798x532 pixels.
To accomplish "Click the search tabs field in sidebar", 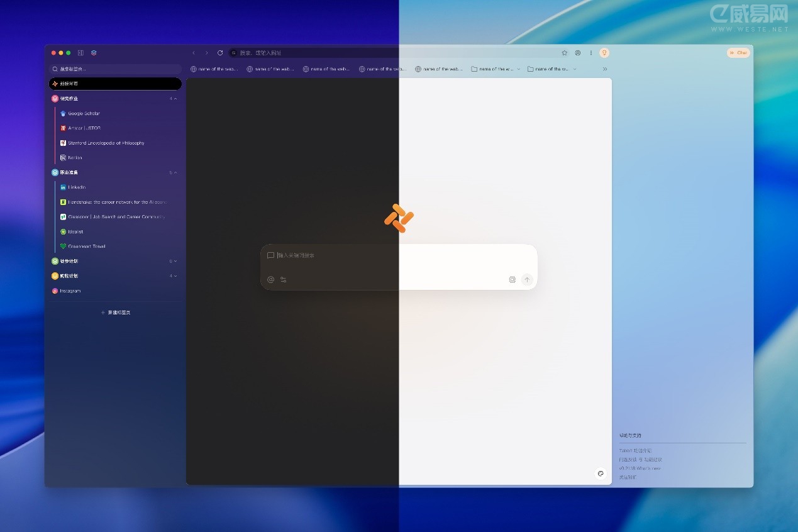I will [115, 69].
